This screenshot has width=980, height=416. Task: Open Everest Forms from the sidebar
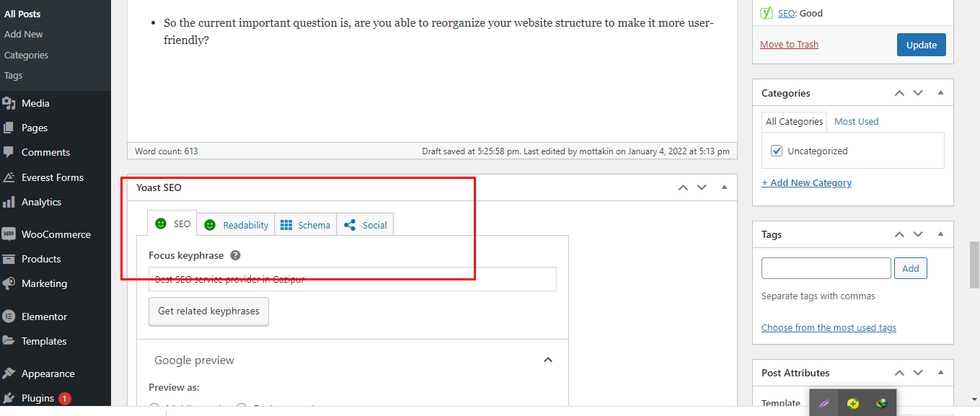pyautogui.click(x=51, y=177)
